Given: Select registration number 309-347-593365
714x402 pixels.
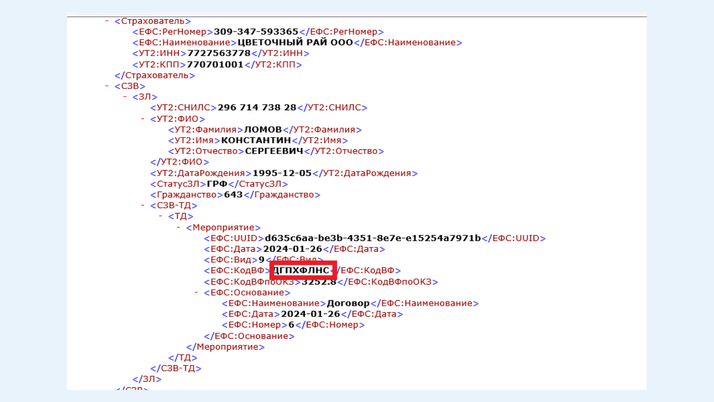Looking at the screenshot, I should click(x=256, y=32).
